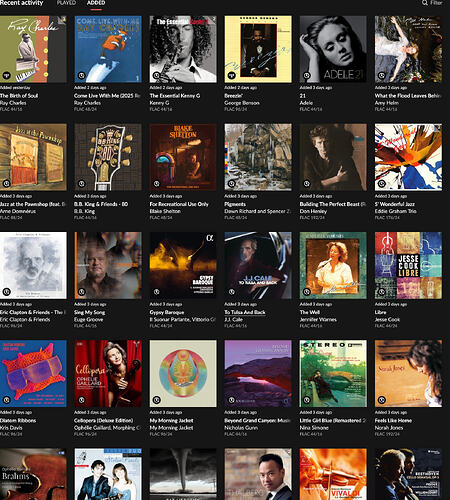This screenshot has width=450, height=500.
Task: Click Qobuz badge on Feels Like Home cover
Action: coord(382,400)
